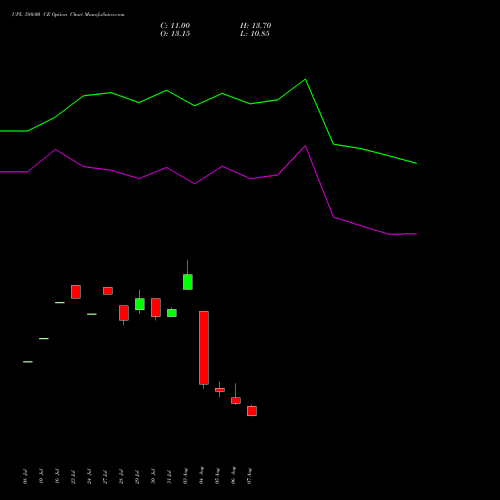Click the large red candle above 04 Aug

click(204, 348)
